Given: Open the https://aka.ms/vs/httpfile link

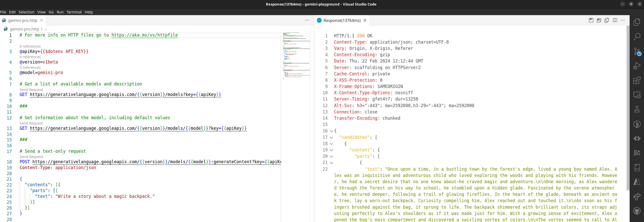Looking at the screenshot, I should (x=145, y=35).
